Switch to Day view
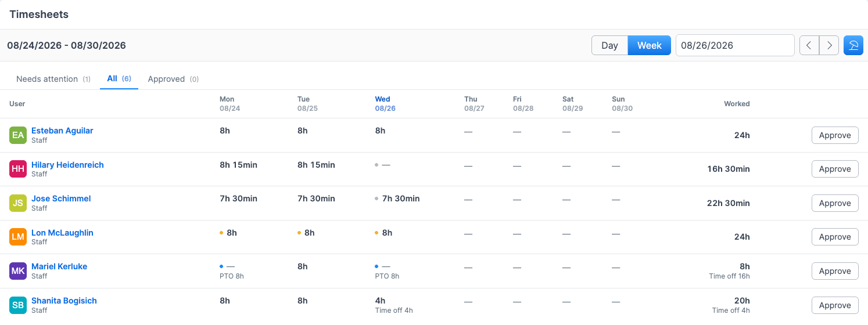868x325 pixels. pos(609,45)
